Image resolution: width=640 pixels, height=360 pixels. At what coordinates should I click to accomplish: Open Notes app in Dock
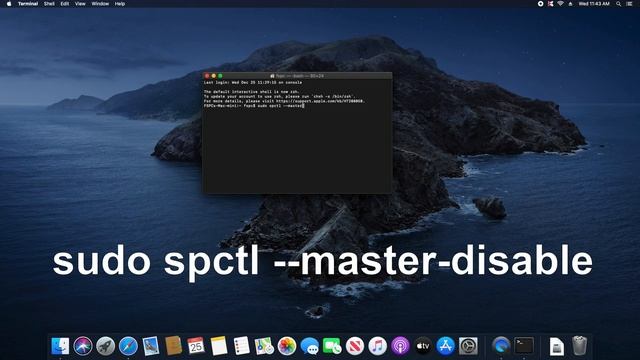pyautogui.click(x=219, y=346)
